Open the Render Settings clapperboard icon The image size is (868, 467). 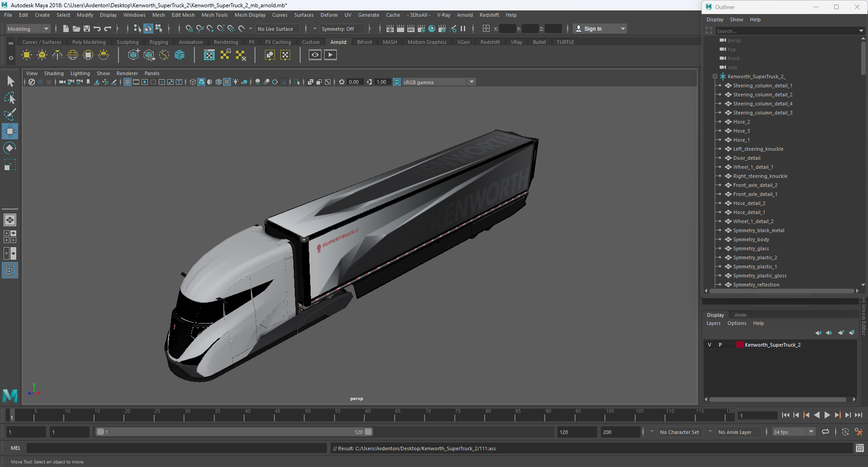pos(421,29)
